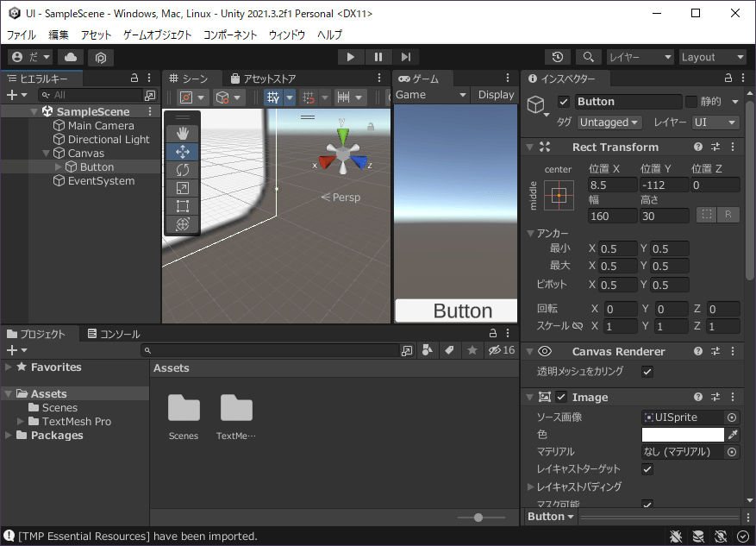Open the global search magnifier
The width and height of the screenshot is (756, 546).
pos(588,57)
